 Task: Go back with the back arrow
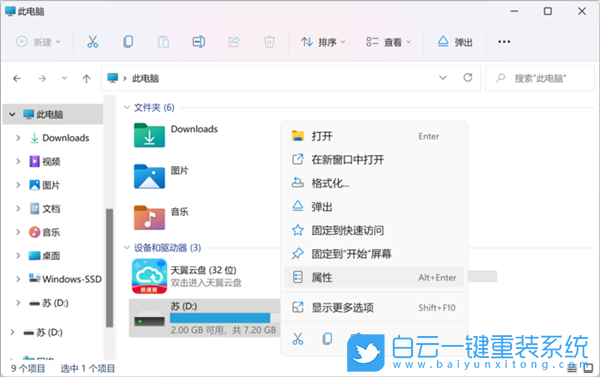click(17, 78)
